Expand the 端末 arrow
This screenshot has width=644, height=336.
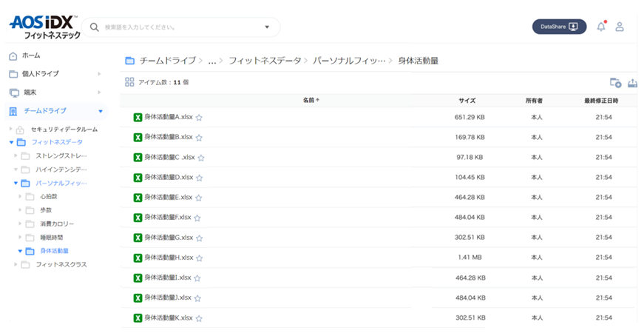[99, 93]
